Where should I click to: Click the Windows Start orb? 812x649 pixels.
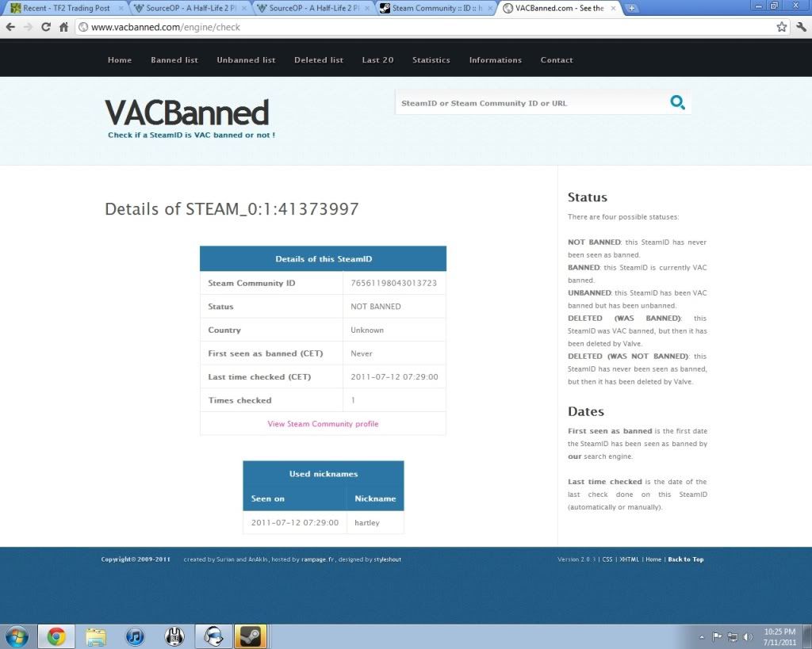pos(17,636)
